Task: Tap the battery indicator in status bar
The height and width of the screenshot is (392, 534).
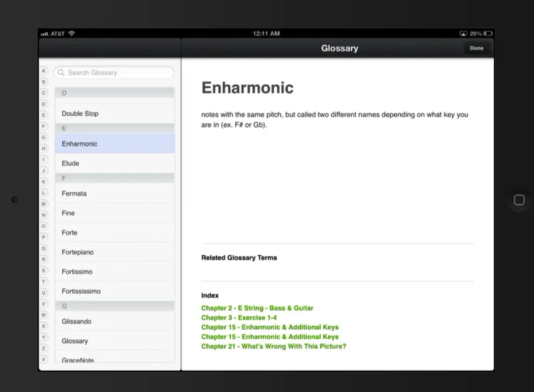Action: (488, 33)
